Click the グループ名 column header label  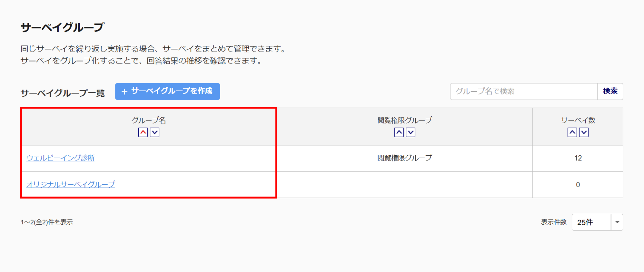[x=149, y=120]
